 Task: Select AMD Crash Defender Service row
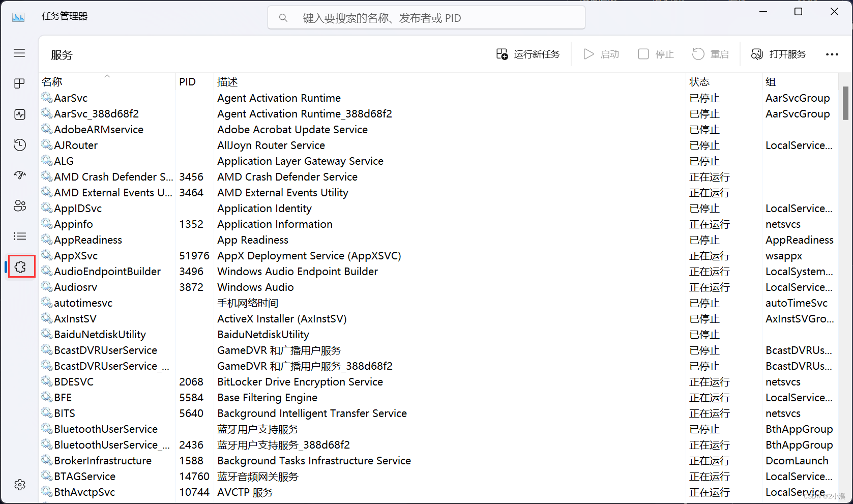pyautogui.click(x=439, y=177)
